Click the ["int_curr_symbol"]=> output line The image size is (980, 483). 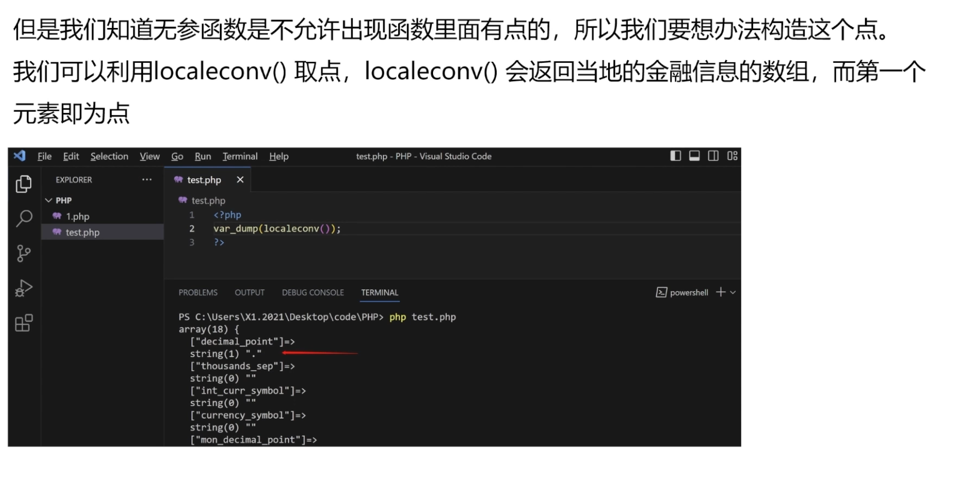pos(248,391)
